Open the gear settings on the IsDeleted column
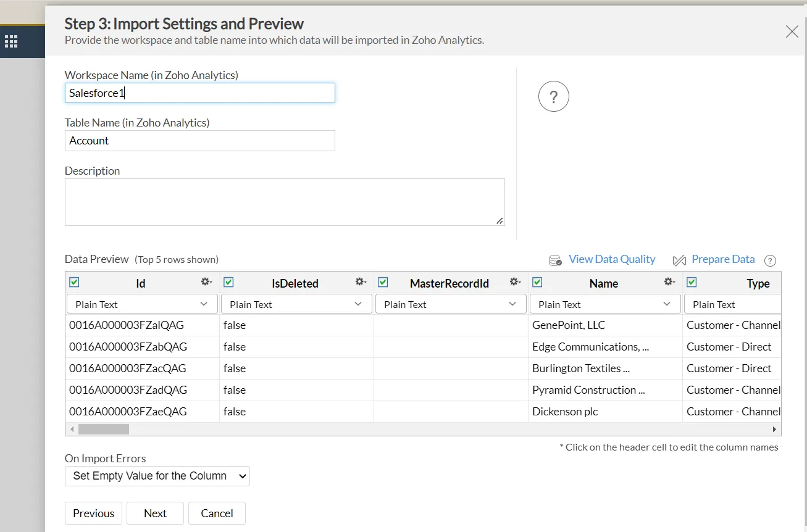Image resolution: width=807 pixels, height=532 pixels. pos(361,282)
